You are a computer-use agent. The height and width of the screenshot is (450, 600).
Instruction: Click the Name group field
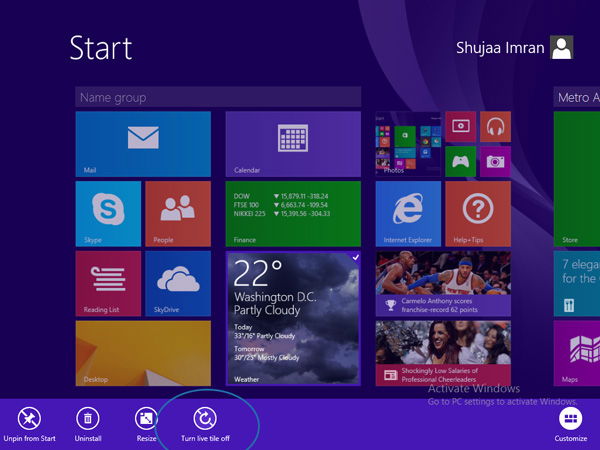click(218, 97)
